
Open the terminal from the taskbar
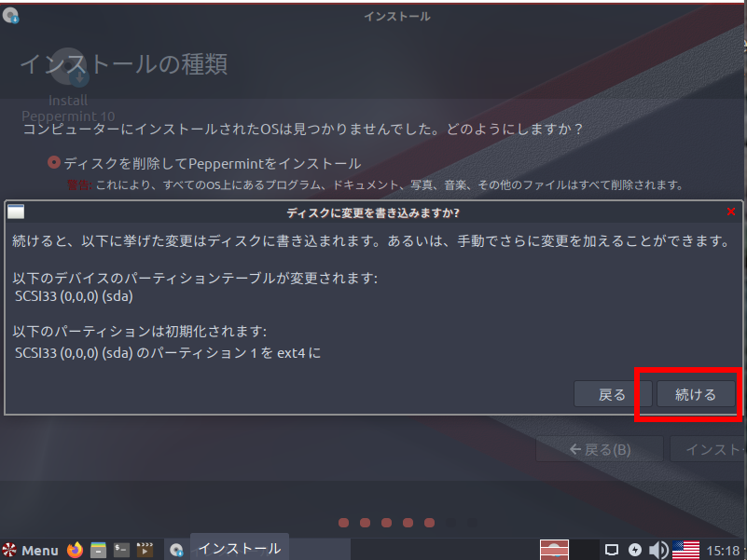tap(121, 550)
